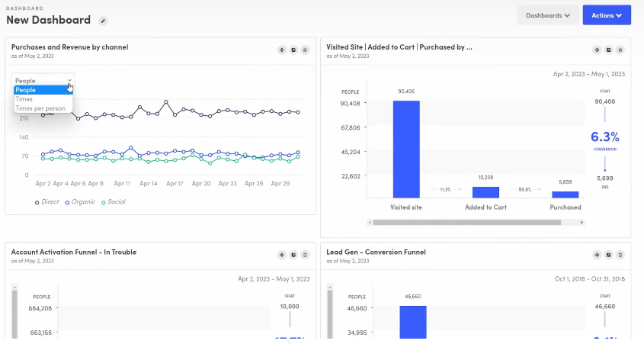Click the Lead Gen - Conversion Funnel title
Image resolution: width=644 pixels, height=344 pixels.
(x=376, y=252)
